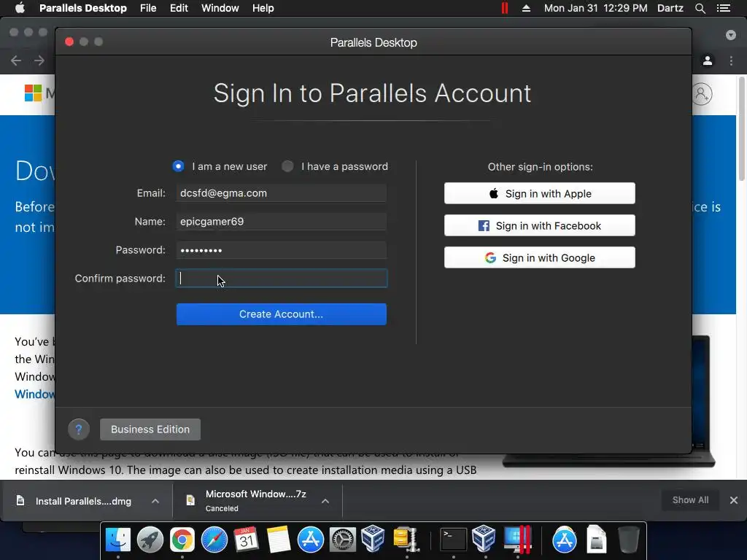Image resolution: width=747 pixels, height=560 pixels.
Task: Open Parallels Desktop icon in dock
Action: point(517,540)
